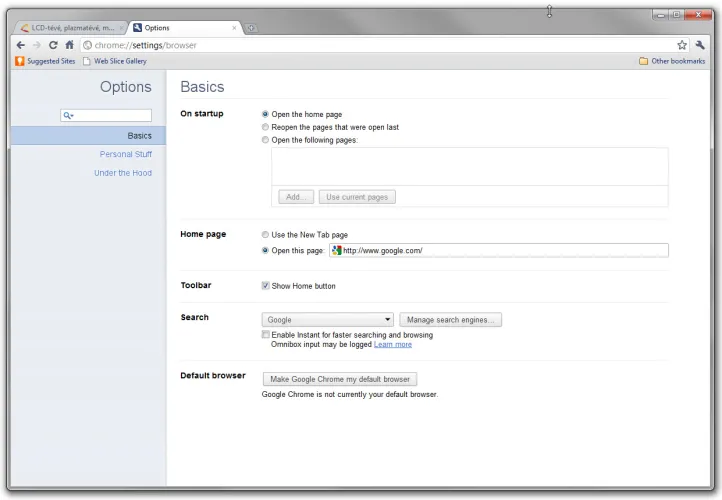Maximize the Chrome window
Image resolution: width=722 pixels, height=500 pixels.
pyautogui.click(x=676, y=15)
